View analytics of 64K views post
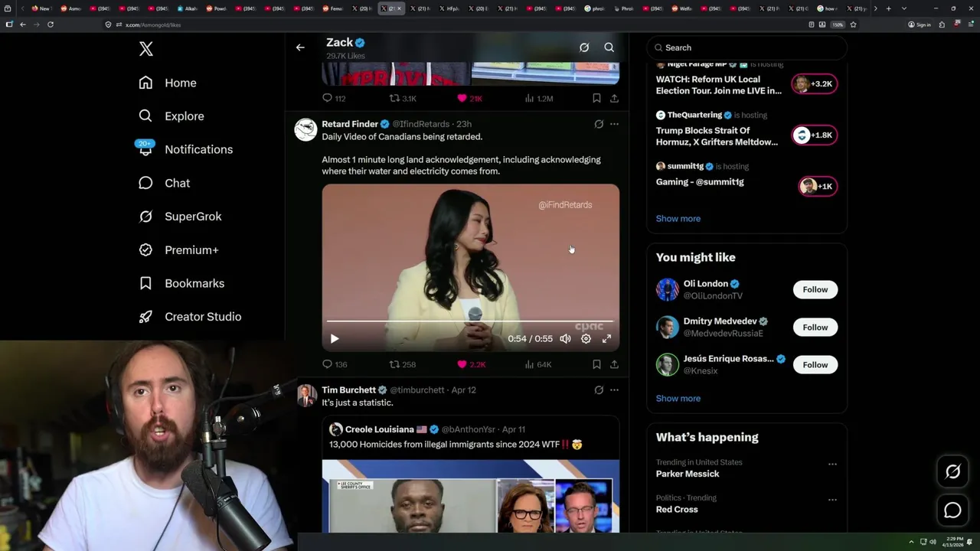Screen dimensions: 980x551 [x=537, y=364]
